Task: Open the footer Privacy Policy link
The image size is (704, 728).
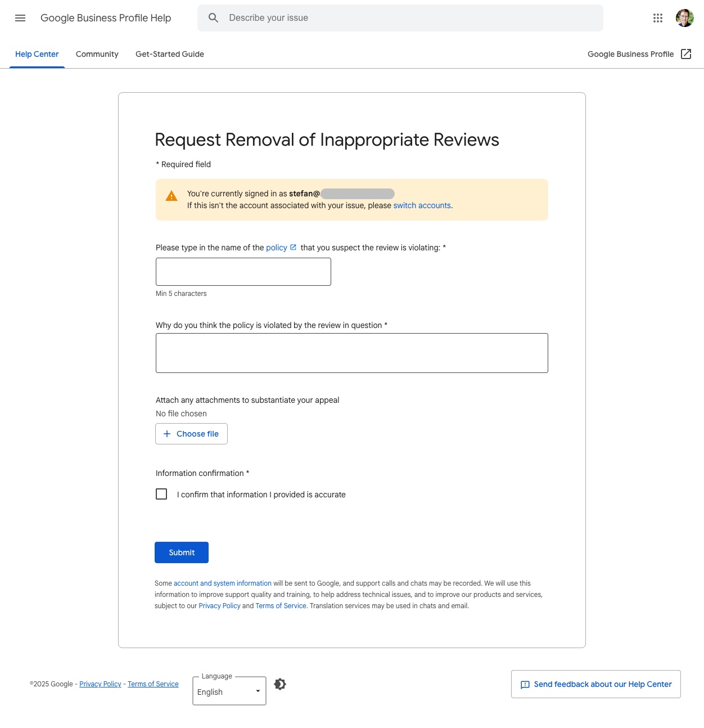Action: point(100,684)
